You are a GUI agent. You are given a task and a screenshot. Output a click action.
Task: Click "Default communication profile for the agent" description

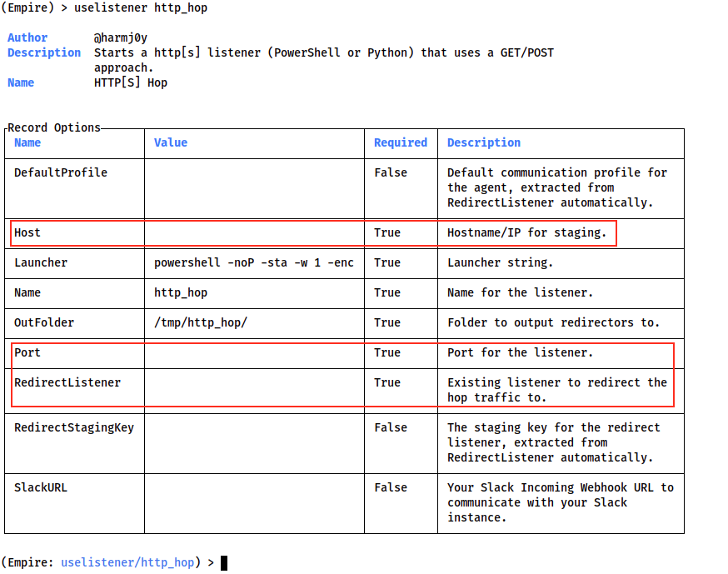pos(557,187)
